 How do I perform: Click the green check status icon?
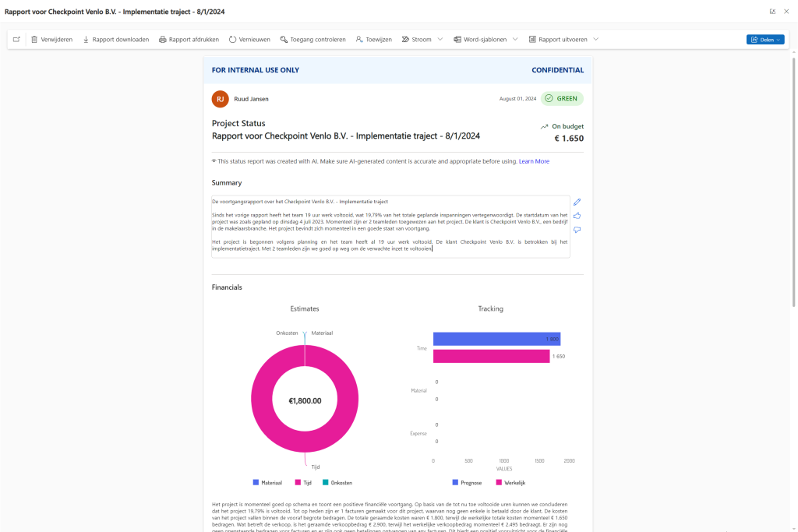pos(549,98)
